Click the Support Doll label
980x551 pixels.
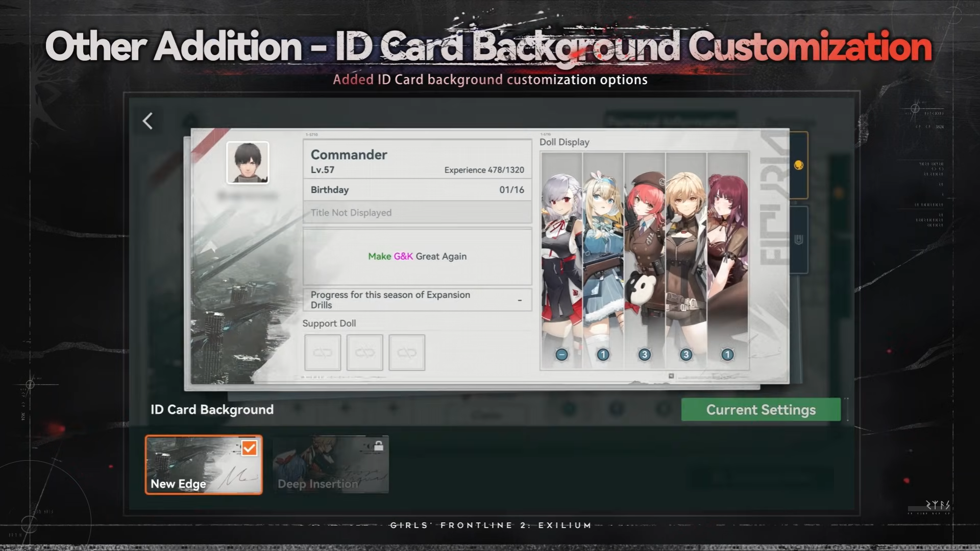tap(329, 323)
